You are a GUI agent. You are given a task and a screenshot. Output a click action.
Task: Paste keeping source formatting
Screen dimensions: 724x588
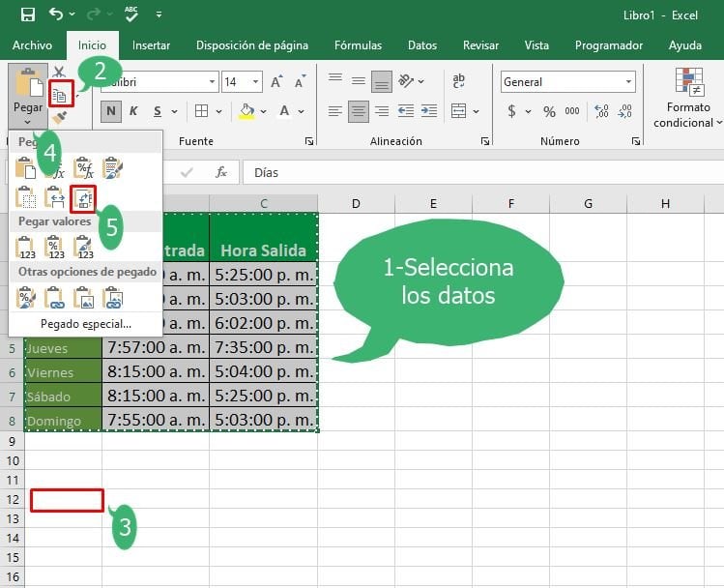(112, 167)
